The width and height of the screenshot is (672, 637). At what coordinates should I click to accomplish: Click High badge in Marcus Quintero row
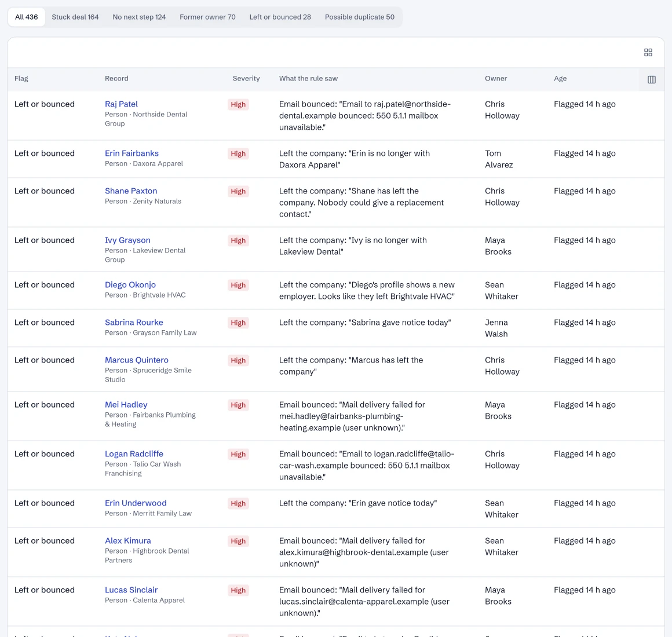(x=238, y=361)
